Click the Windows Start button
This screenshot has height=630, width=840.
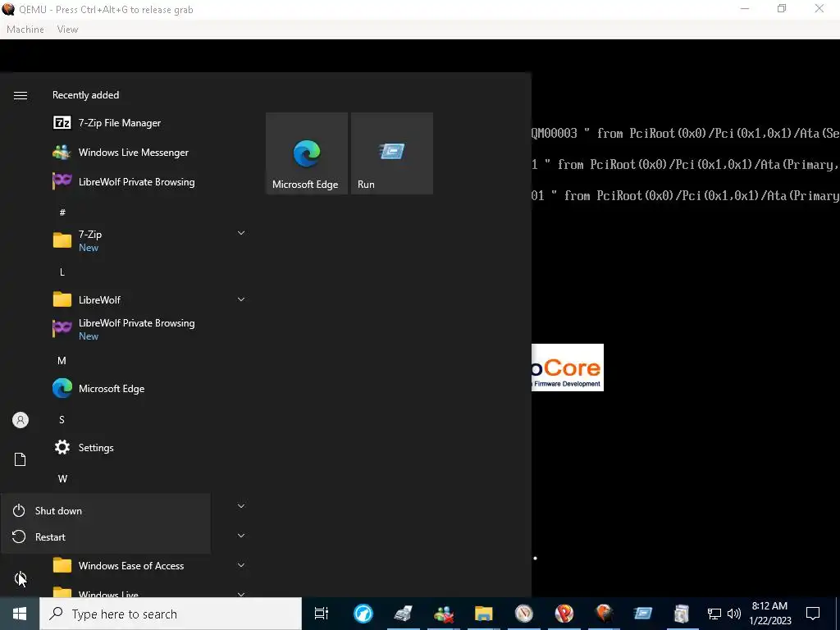click(20, 614)
